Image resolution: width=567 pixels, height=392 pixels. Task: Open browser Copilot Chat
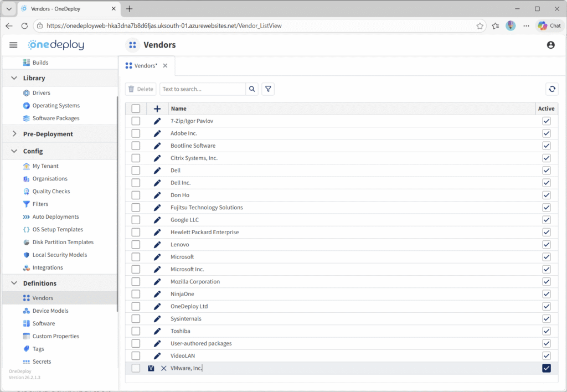(x=550, y=25)
